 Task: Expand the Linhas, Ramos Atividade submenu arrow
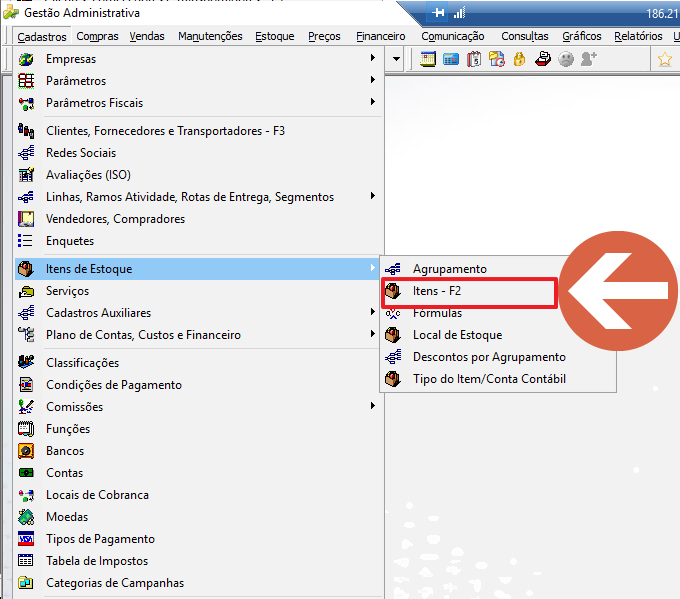point(373,196)
